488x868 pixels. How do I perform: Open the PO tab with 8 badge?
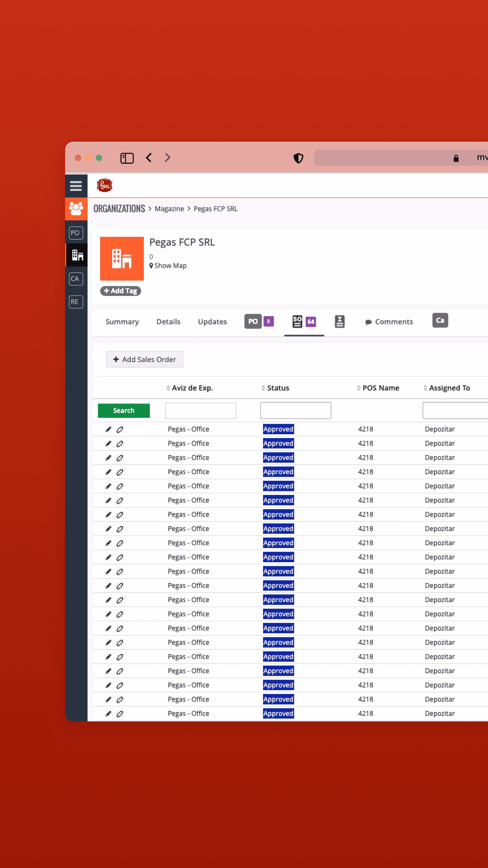pos(259,321)
